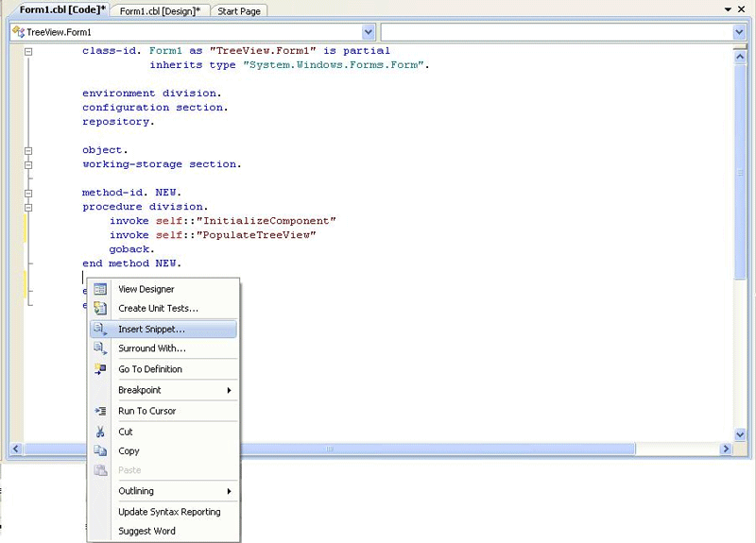Switch to the Form1.cbl [Design] tab
756x543 pixels.
point(161,11)
